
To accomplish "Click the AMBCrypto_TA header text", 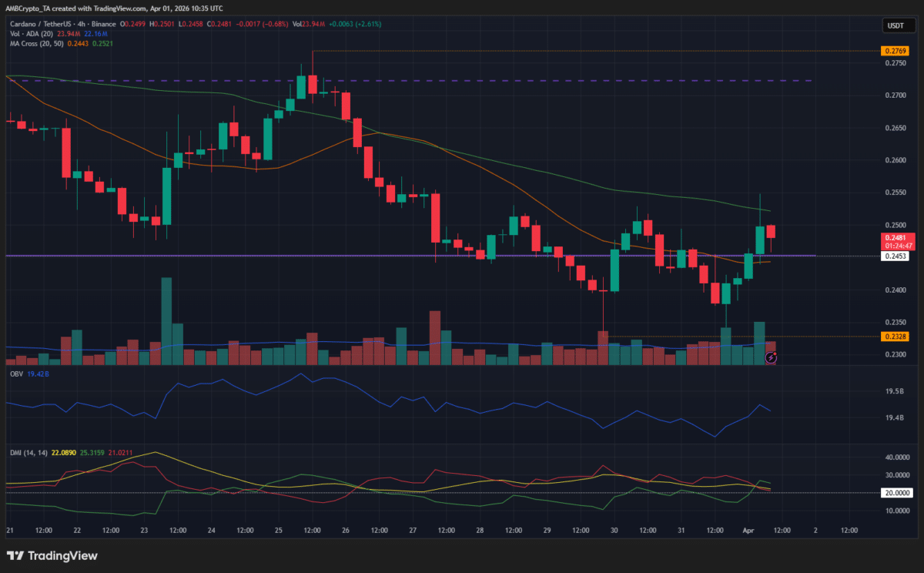I will [x=25, y=8].
